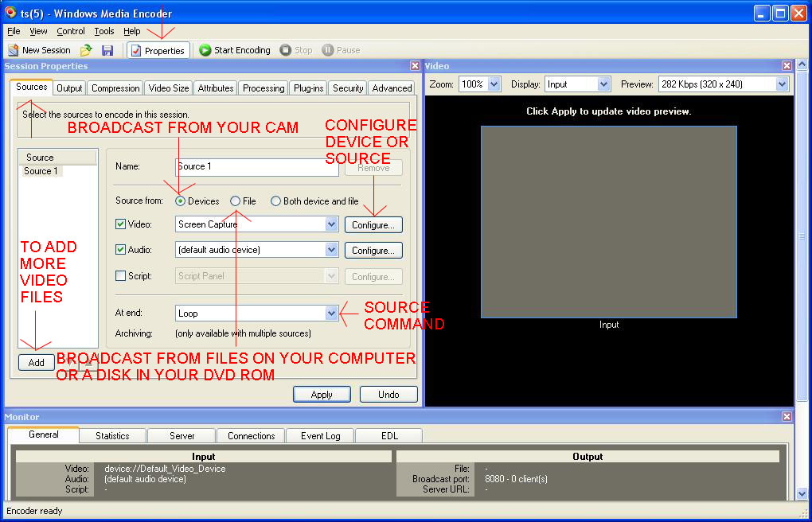This screenshot has width=812, height=522.
Task: Save the session using floppy disk icon
Action: tap(107, 50)
